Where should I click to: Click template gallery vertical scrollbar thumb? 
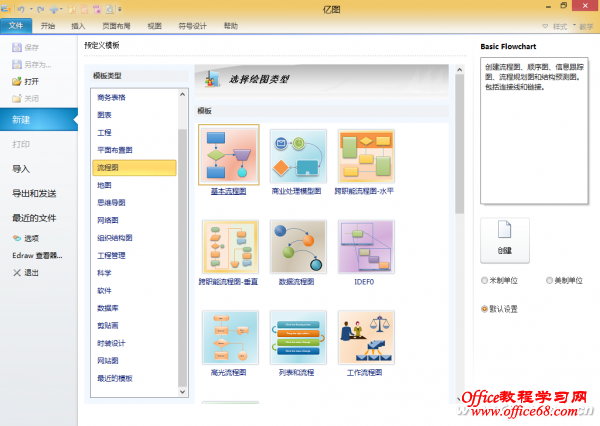[x=460, y=144]
